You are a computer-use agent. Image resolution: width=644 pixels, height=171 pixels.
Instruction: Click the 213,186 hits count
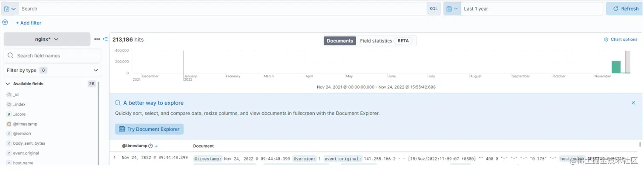(128, 40)
